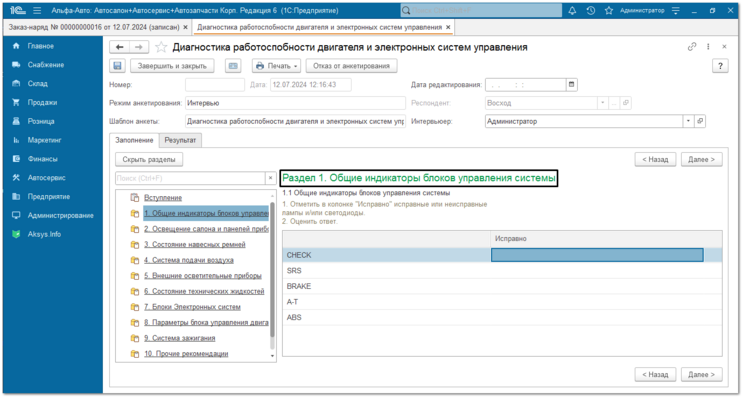Switch to Заказ-наряд № 0000000016 tab
The height and width of the screenshot is (398, 743).
click(94, 27)
